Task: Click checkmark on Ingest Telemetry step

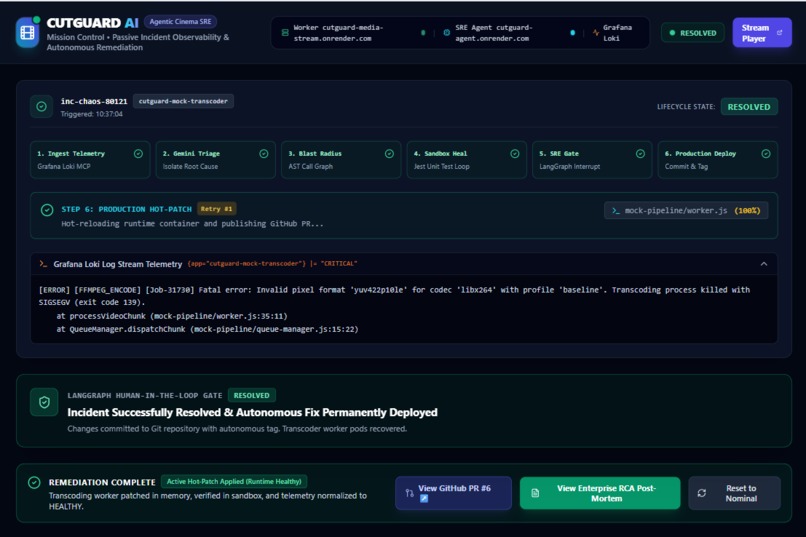Action: point(138,154)
